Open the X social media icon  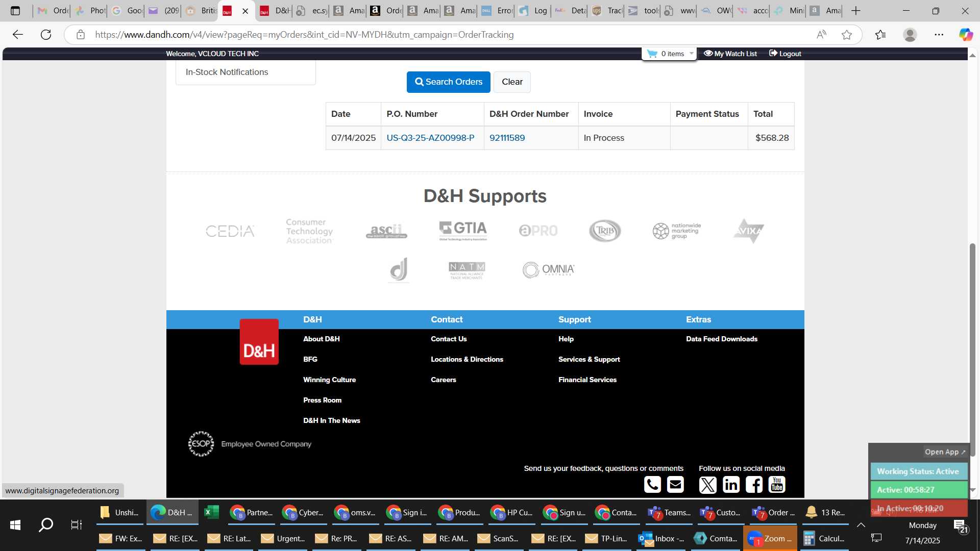[707, 484]
